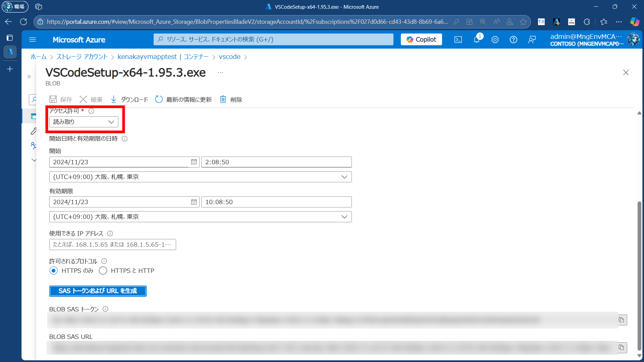Expand the side pane down chevron
Image resolution: width=644 pixels, height=362 pixels.
[x=34, y=160]
